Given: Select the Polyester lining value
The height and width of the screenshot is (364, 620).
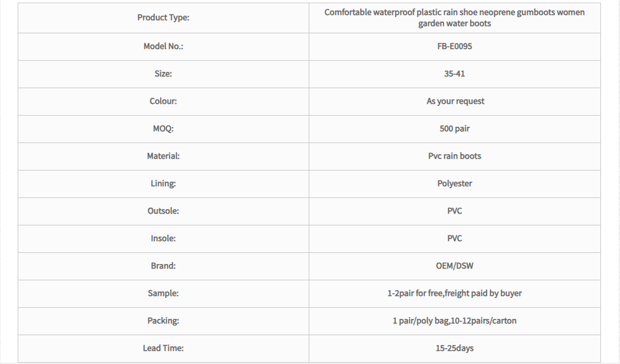Looking at the screenshot, I should [x=455, y=184].
